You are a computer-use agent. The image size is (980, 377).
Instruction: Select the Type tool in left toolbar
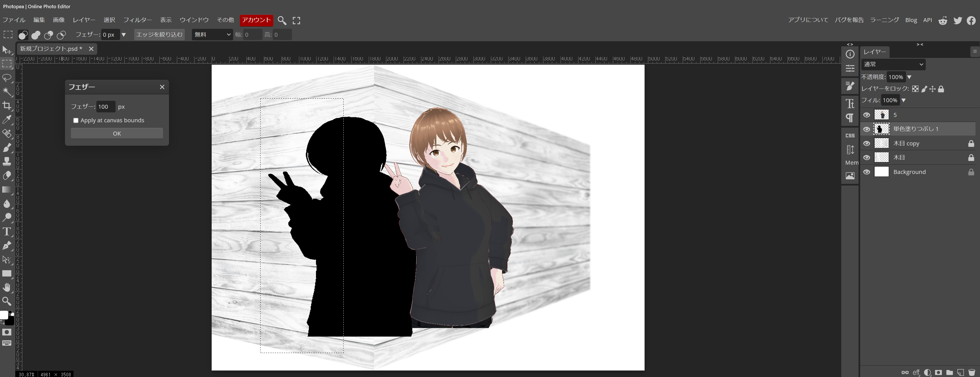tap(7, 232)
